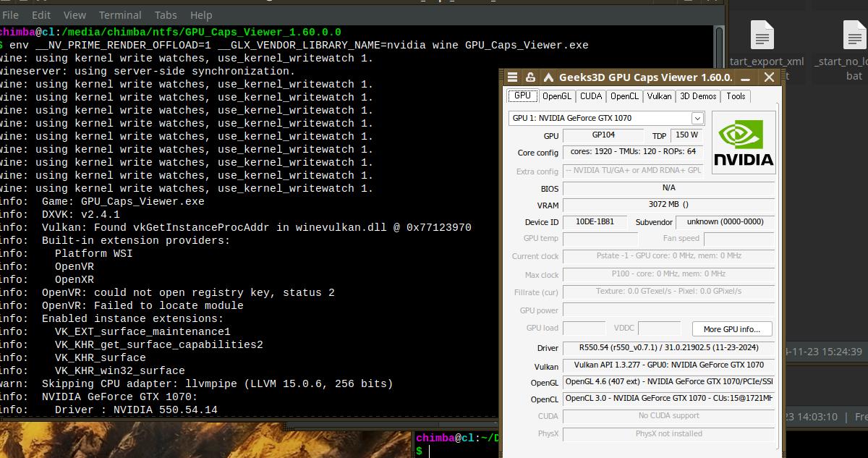Click the Core config field with cores 1920

(633, 153)
